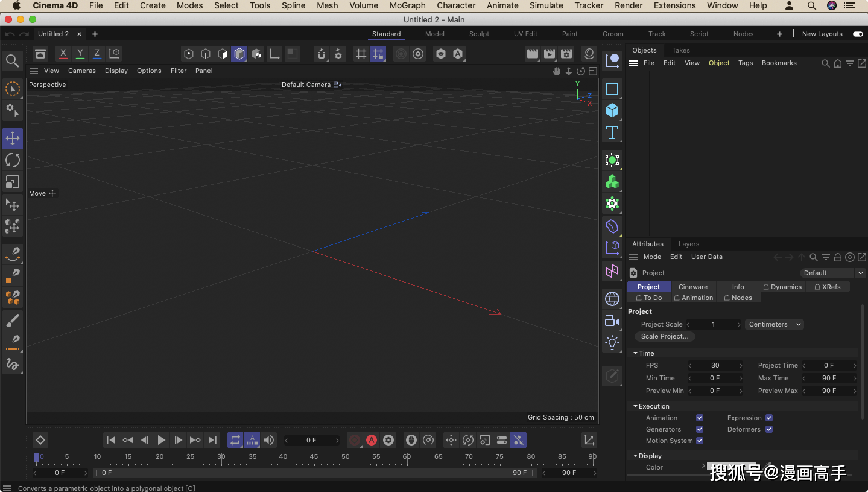Open the MoGraph menu
This screenshot has height=492, width=868.
(x=407, y=5)
